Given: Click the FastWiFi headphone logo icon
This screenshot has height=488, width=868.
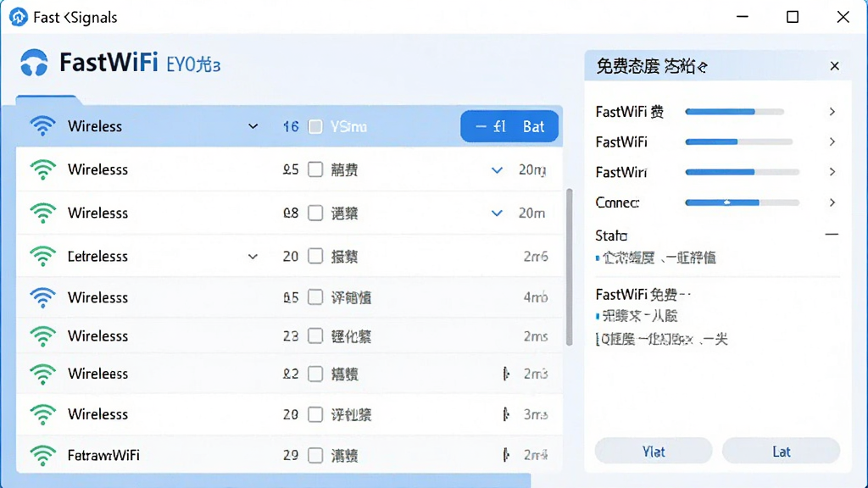Looking at the screenshot, I should tap(34, 63).
